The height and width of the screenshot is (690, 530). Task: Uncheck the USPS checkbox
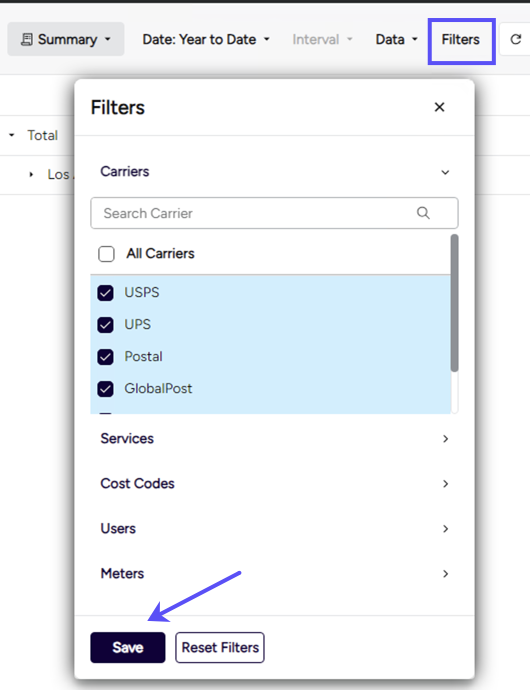point(105,293)
